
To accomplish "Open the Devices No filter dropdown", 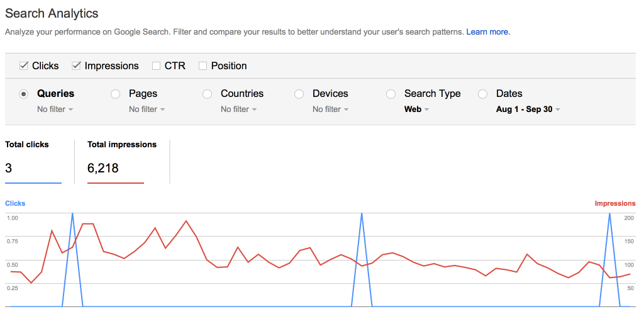I will coord(331,109).
